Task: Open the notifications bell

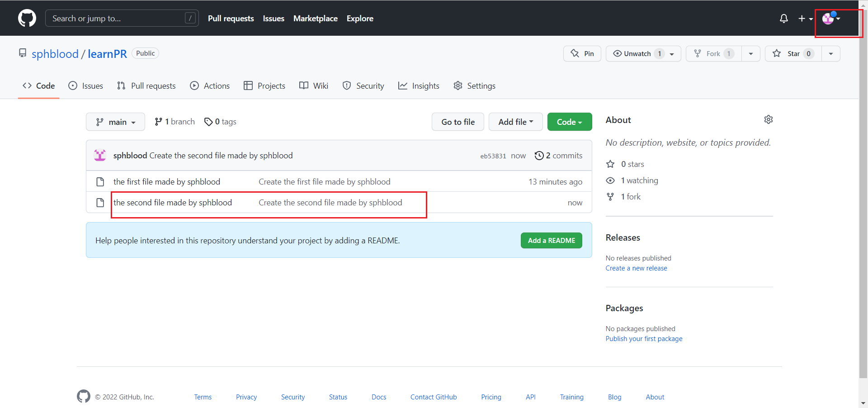Action: pyautogui.click(x=784, y=19)
